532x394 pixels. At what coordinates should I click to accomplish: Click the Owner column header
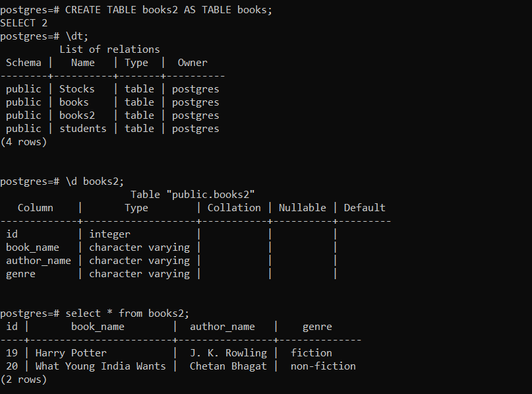click(192, 63)
